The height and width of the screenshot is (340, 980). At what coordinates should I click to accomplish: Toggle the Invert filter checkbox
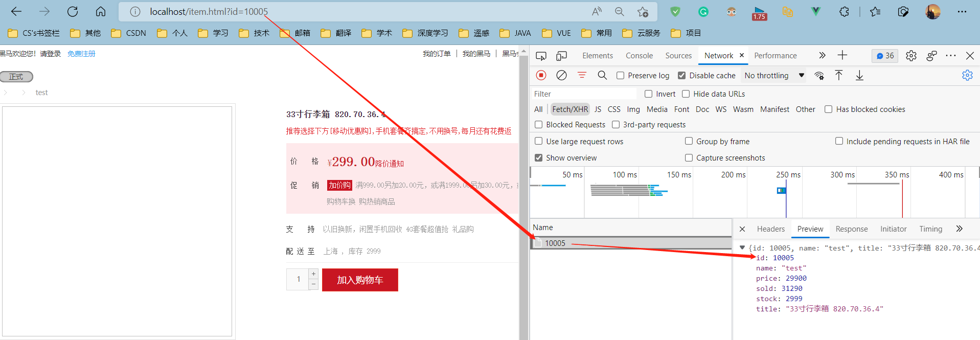648,94
